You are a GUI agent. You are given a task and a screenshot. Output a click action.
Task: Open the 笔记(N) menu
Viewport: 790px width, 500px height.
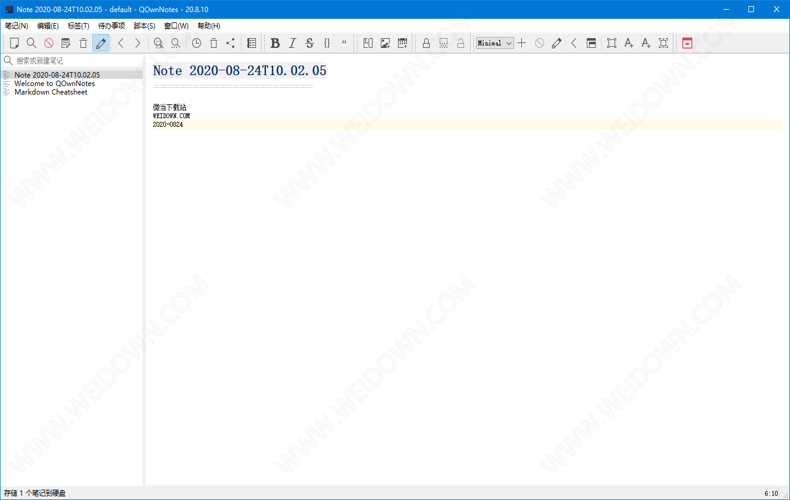[17, 26]
